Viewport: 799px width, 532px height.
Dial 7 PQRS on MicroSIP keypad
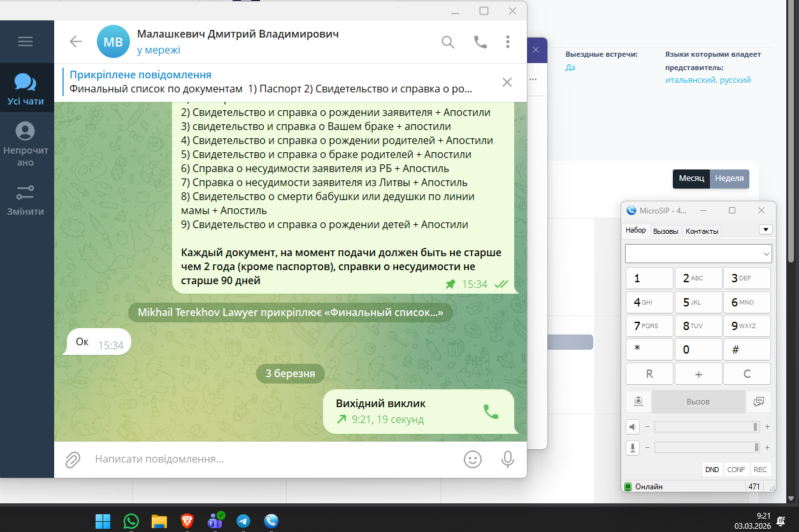pos(649,326)
